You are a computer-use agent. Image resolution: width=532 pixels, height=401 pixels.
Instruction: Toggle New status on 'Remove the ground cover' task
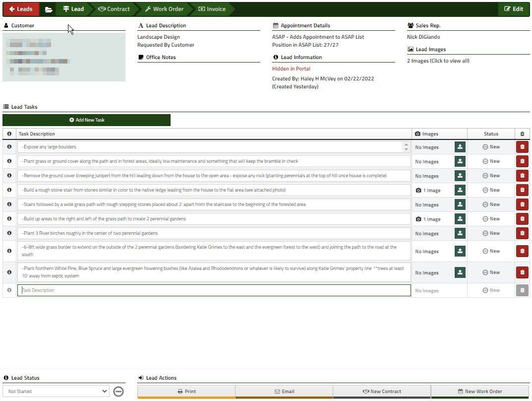[491, 176]
